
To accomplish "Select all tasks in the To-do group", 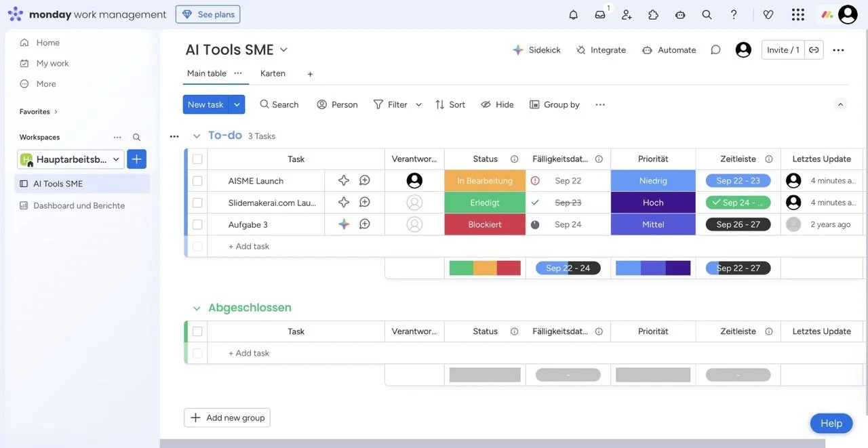I will 197,158.
